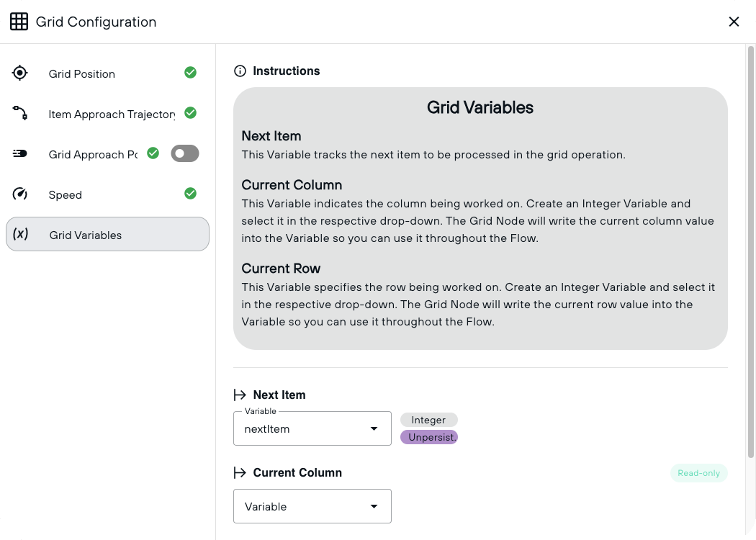
Task: Click the info icon beside Instructions
Action: 240,71
